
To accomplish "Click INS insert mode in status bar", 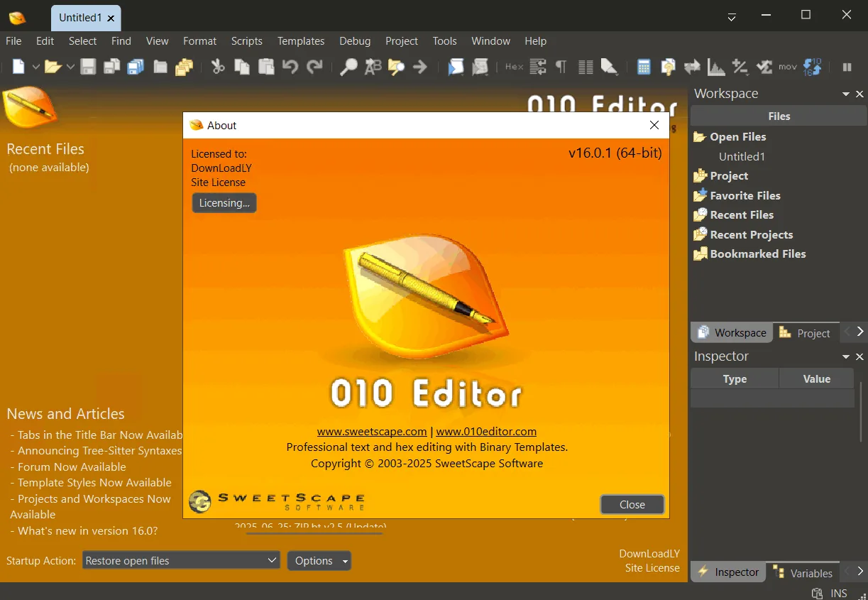I will tap(839, 593).
